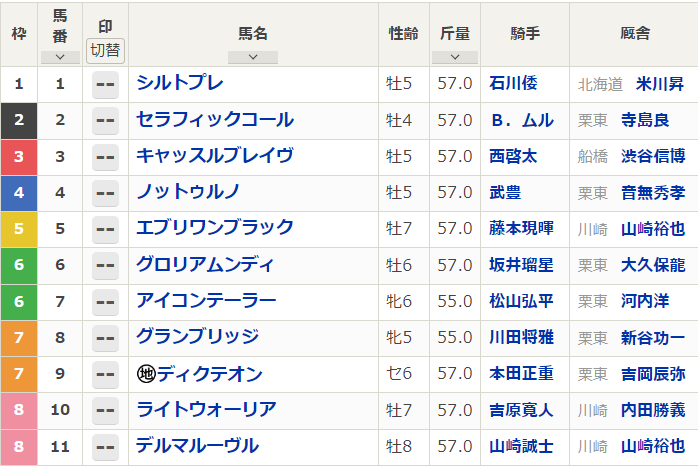The image size is (698, 467).
Task: Open horse page for セラフィックコール
Action: pyautogui.click(x=215, y=120)
